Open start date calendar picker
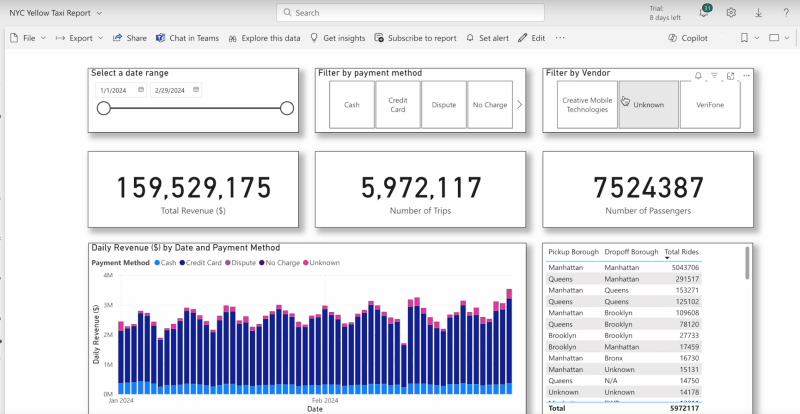Image resolution: width=800 pixels, height=414 pixels. pos(141,90)
